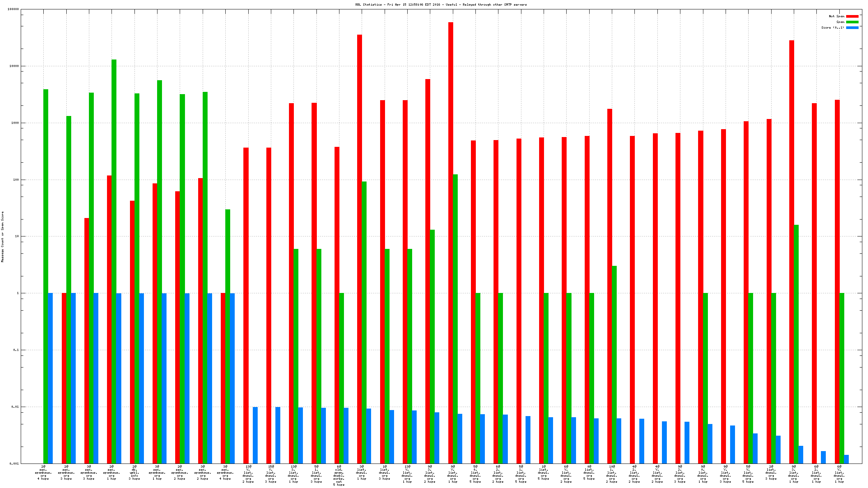
Task: Click the green Spam legend swatch
Action: pyautogui.click(x=852, y=22)
